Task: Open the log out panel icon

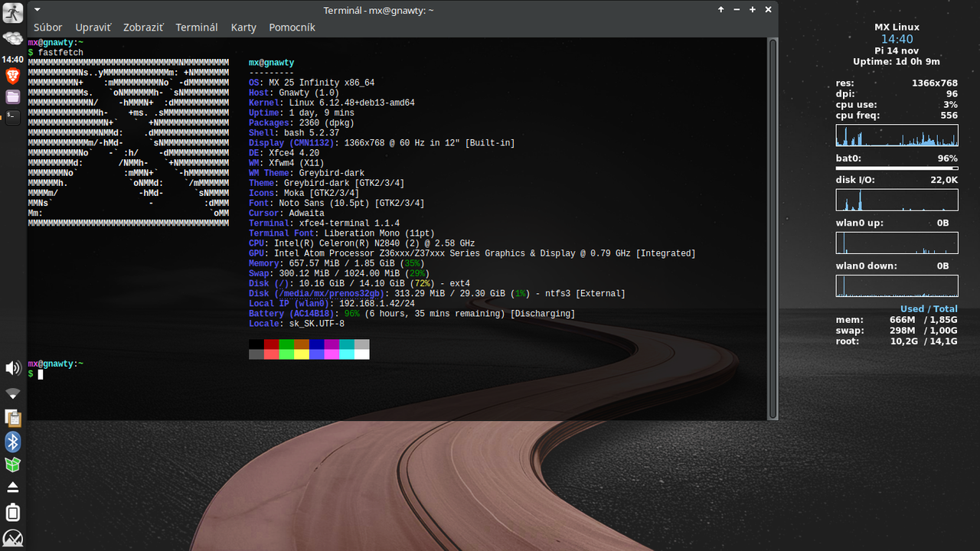Action: click(13, 13)
